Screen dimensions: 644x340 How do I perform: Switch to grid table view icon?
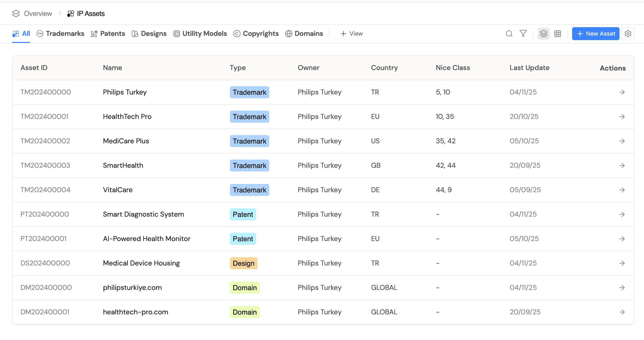coord(557,34)
